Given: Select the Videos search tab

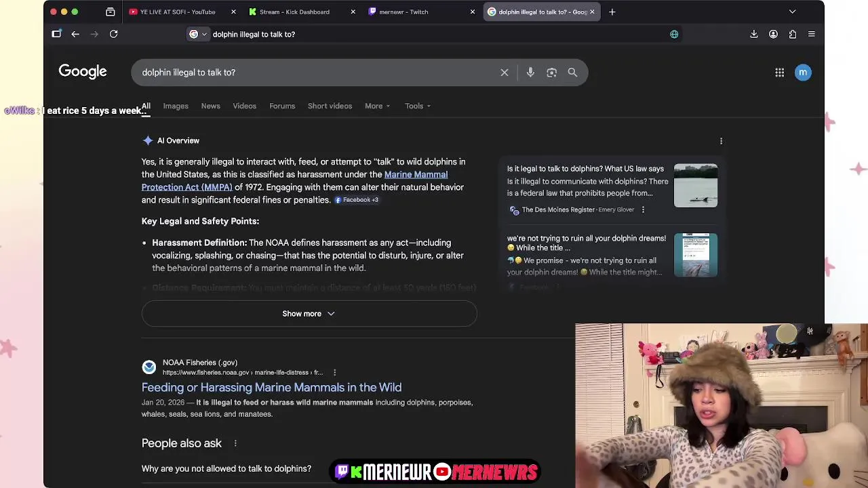Looking at the screenshot, I should point(245,106).
